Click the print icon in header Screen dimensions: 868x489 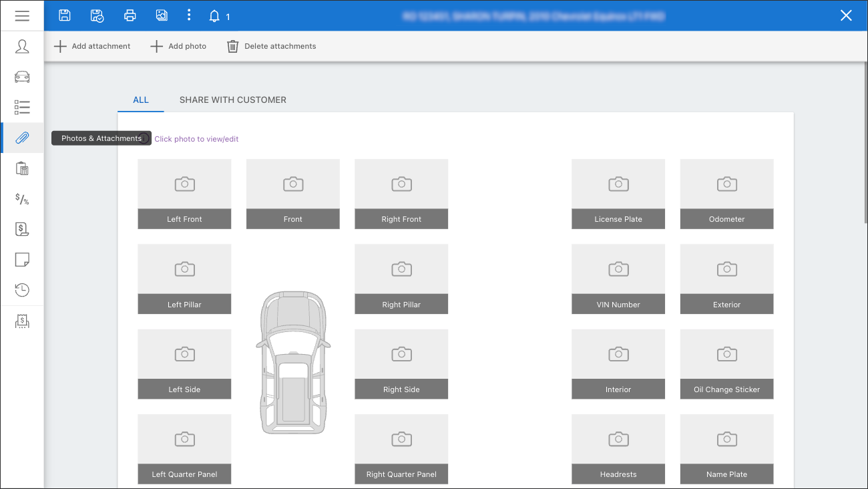click(x=130, y=15)
